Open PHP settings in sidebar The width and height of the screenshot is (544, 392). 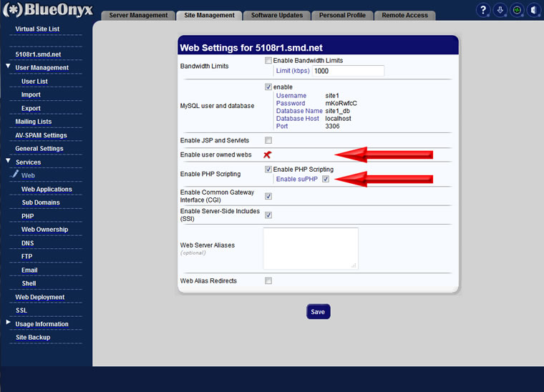(x=28, y=216)
